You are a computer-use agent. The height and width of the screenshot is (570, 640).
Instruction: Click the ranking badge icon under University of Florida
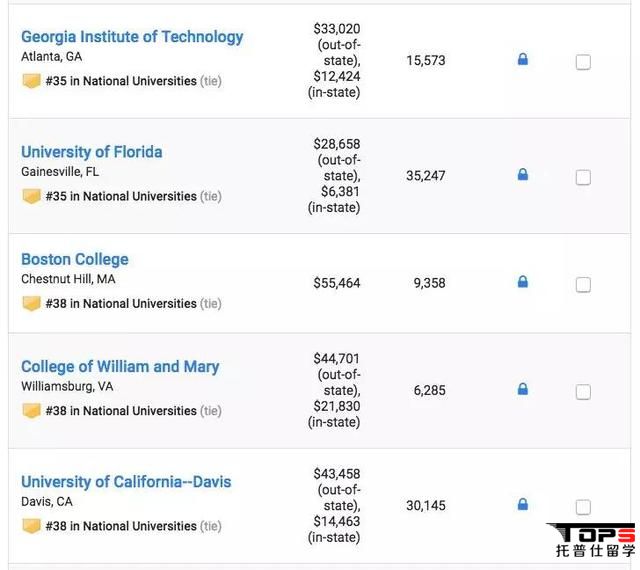click(31, 196)
